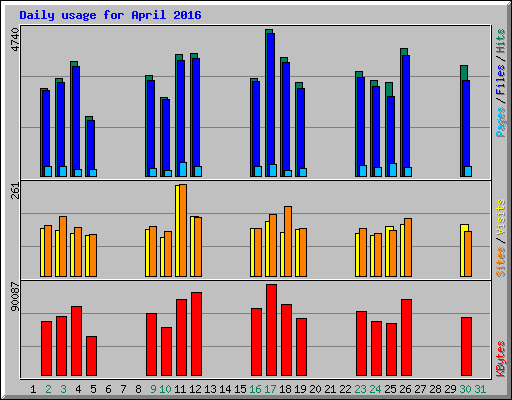
Task: Select the Files legend label
Action: click(x=500, y=79)
